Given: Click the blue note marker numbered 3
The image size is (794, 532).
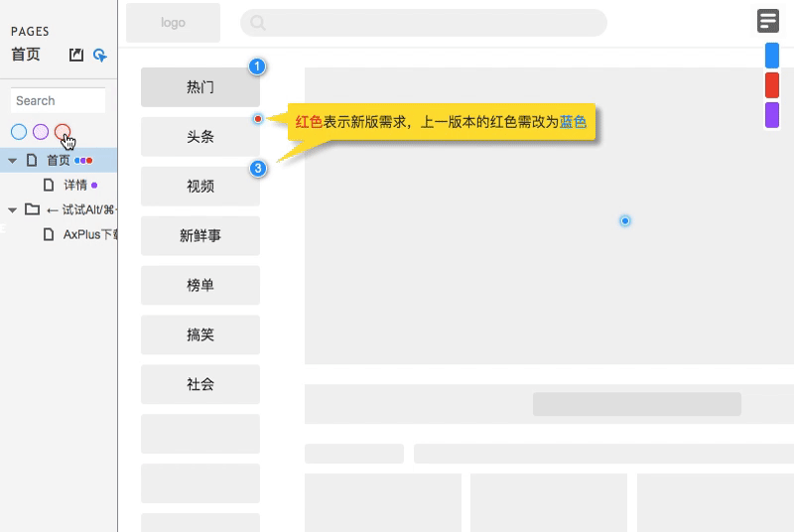Looking at the screenshot, I should click(x=257, y=169).
